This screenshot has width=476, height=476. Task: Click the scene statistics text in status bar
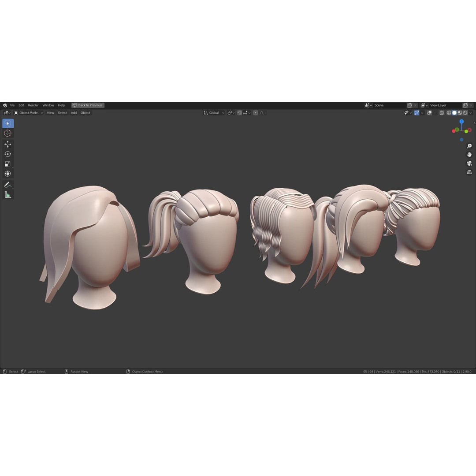[417, 372]
